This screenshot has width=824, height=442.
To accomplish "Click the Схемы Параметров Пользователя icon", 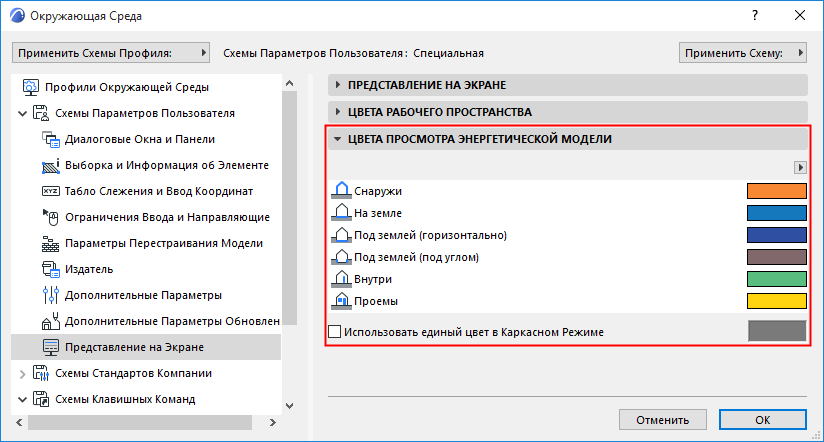I will pyautogui.click(x=41, y=113).
